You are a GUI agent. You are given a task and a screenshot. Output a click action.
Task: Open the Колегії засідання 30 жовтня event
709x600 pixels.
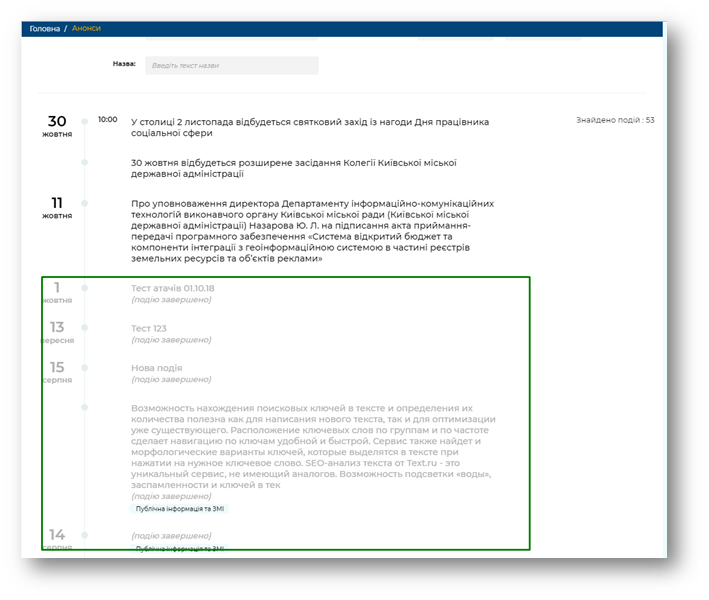[x=293, y=167]
